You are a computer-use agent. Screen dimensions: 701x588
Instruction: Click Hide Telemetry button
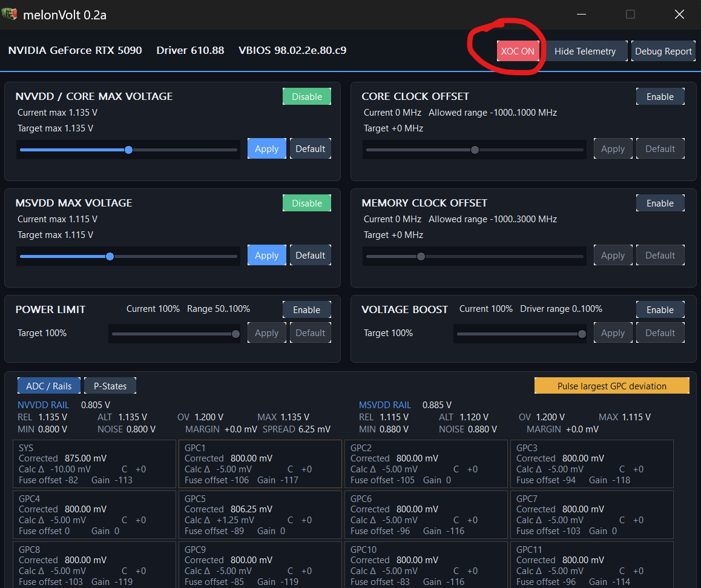[585, 51]
